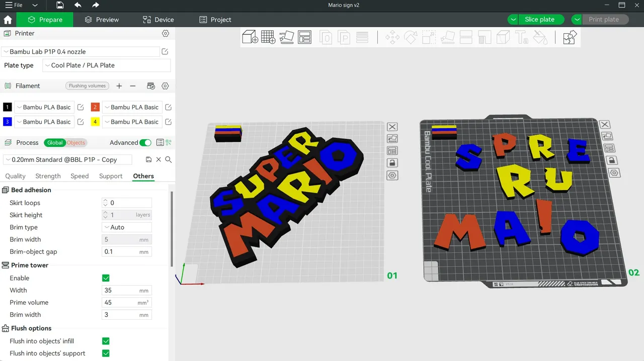Open the Others settings tab
Screen dimensions: 644x361
[143, 176]
